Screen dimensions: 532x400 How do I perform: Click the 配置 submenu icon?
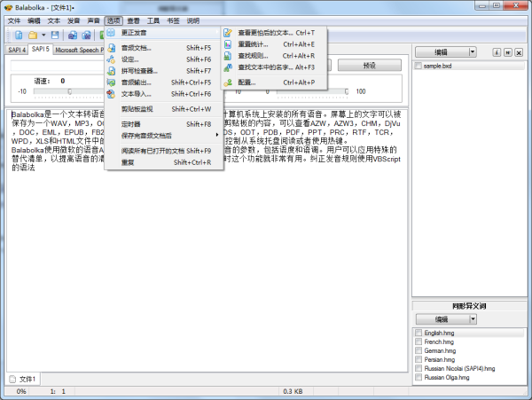click(x=228, y=81)
